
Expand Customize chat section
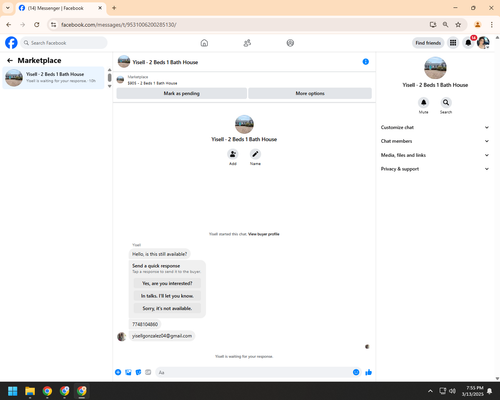coord(435,127)
